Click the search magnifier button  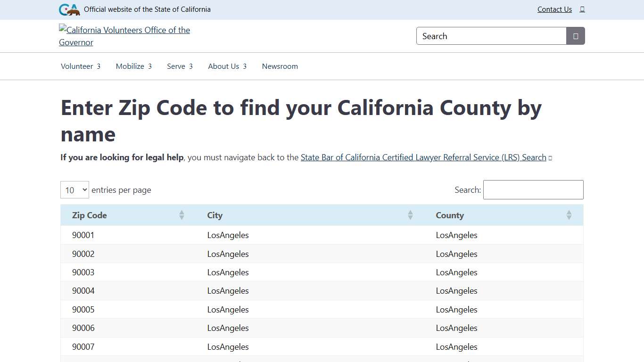point(575,36)
